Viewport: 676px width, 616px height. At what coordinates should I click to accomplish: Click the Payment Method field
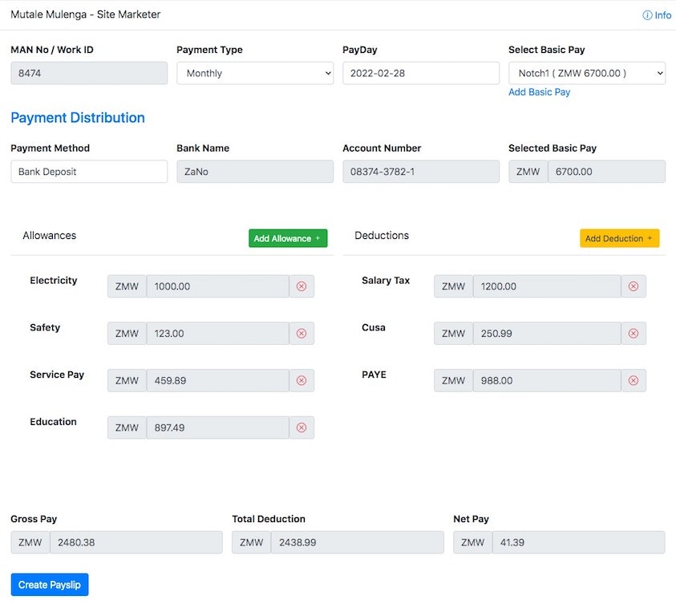89,172
